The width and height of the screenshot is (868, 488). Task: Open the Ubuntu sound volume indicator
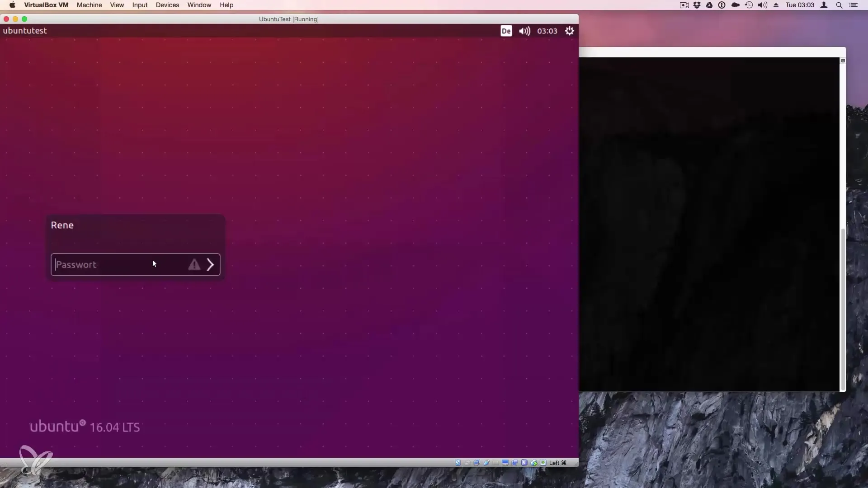click(x=524, y=31)
